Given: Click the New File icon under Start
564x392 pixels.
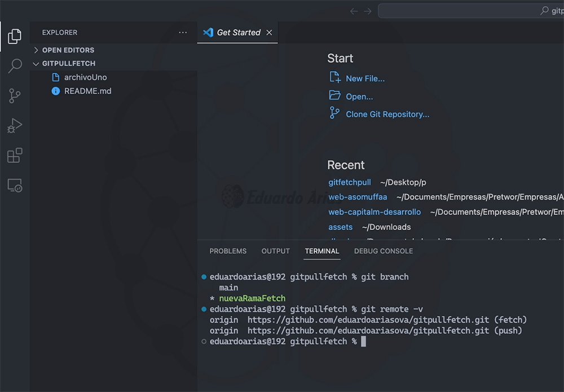Looking at the screenshot, I should pyautogui.click(x=335, y=77).
